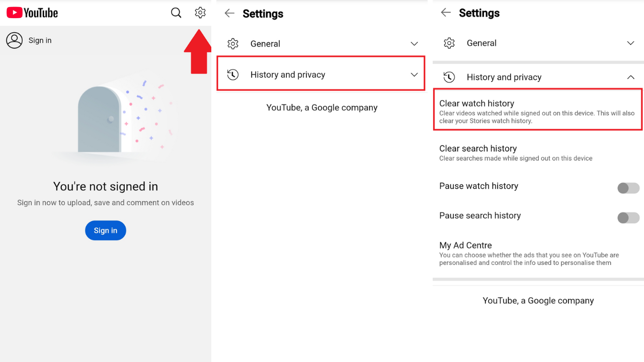Click the Pause search history slider control

628,218
